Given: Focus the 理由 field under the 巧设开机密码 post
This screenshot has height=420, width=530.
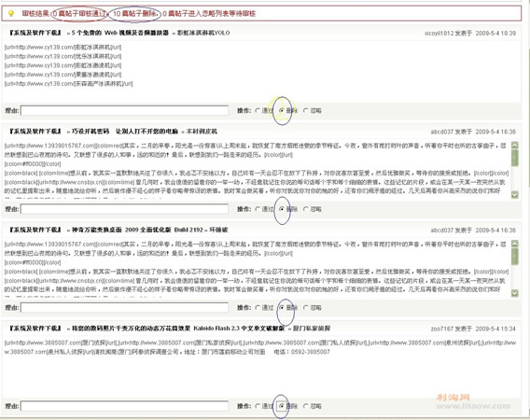Looking at the screenshot, I should click(x=124, y=209).
